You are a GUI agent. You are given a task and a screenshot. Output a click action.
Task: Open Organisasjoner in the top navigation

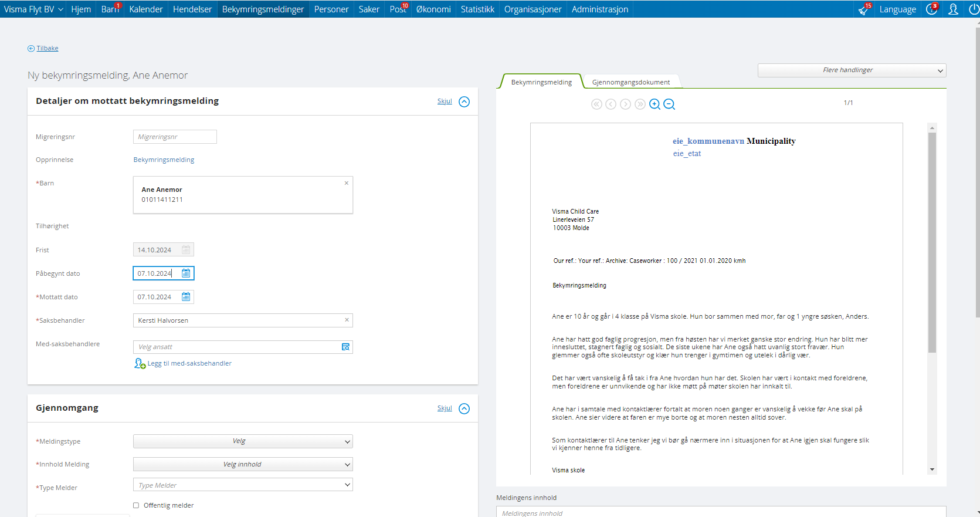pyautogui.click(x=533, y=9)
